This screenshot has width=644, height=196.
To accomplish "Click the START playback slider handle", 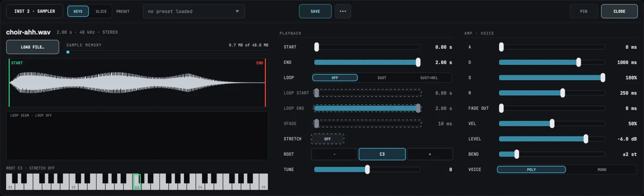I will pos(317,47).
